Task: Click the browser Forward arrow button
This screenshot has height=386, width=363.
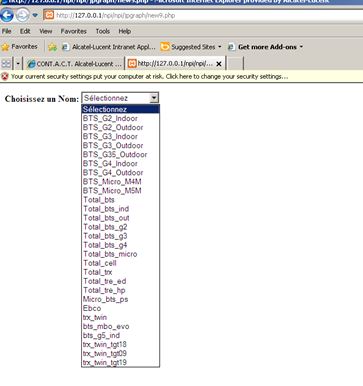Action: 22,15
